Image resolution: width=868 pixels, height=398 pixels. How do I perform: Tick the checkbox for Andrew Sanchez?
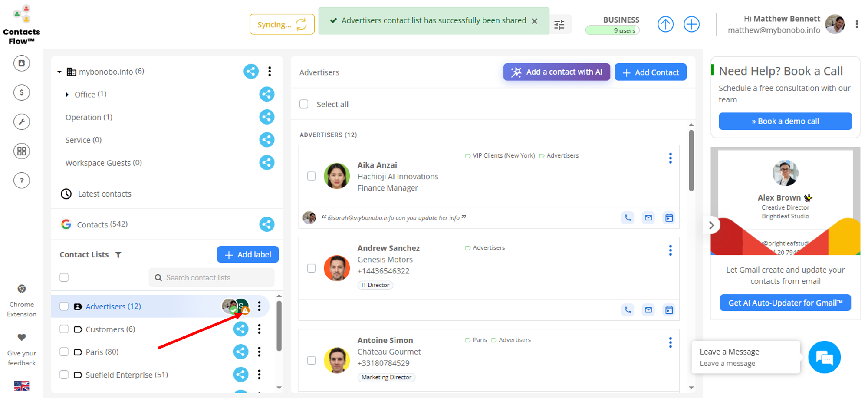pyautogui.click(x=311, y=268)
